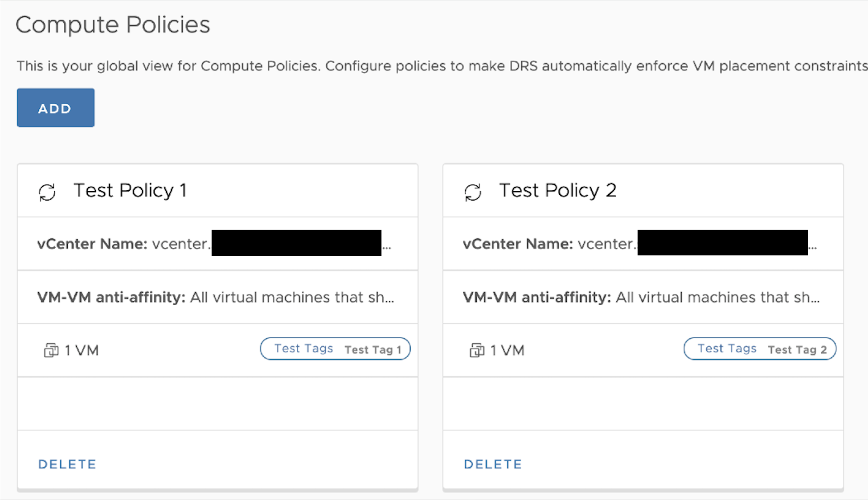The width and height of the screenshot is (868, 500).
Task: Click the ADD policy button
Action: click(x=55, y=108)
